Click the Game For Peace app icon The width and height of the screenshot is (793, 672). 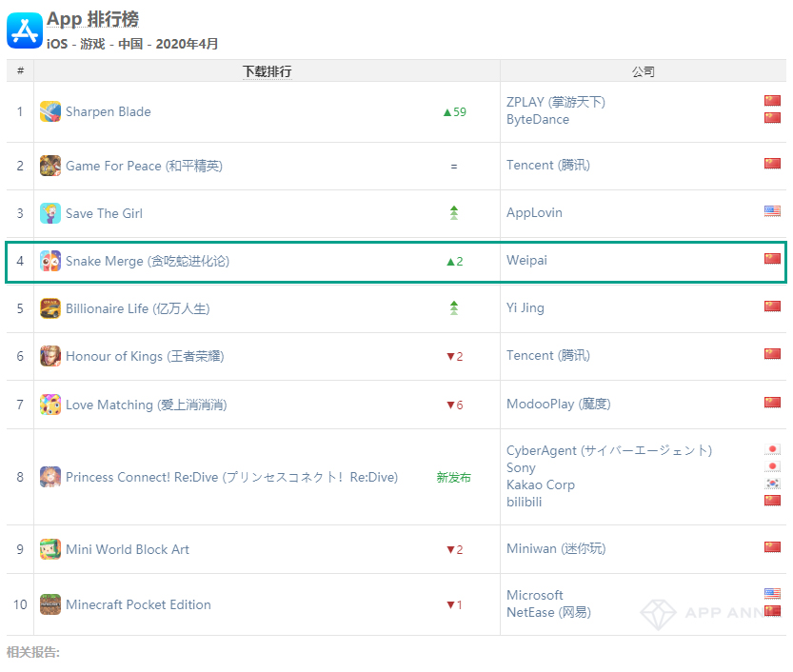(50, 166)
